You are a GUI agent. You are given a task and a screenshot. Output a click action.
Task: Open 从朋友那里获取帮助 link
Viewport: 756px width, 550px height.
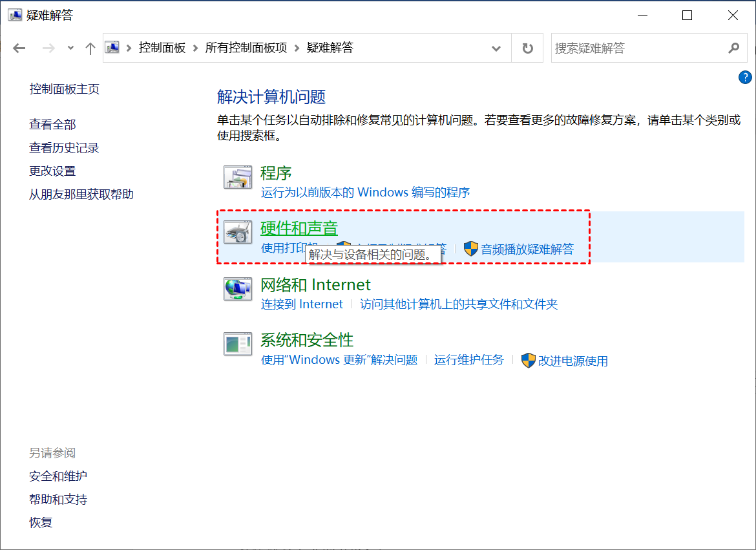tap(81, 194)
